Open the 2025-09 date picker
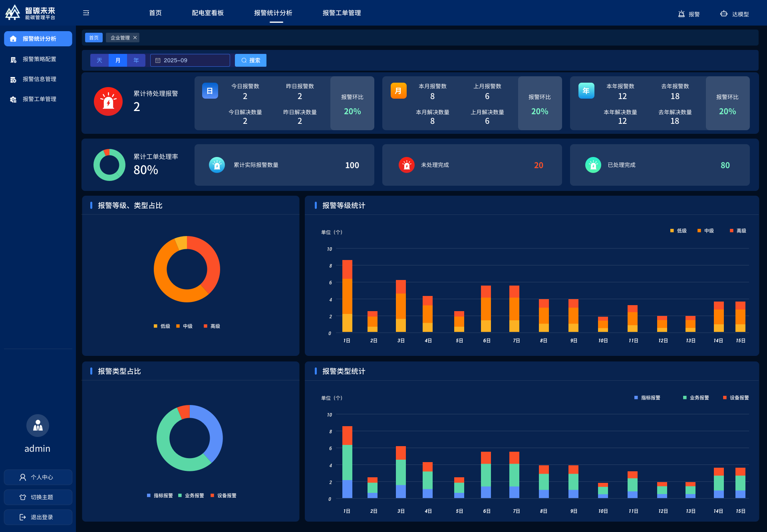Image resolution: width=767 pixels, height=532 pixels. click(x=190, y=60)
